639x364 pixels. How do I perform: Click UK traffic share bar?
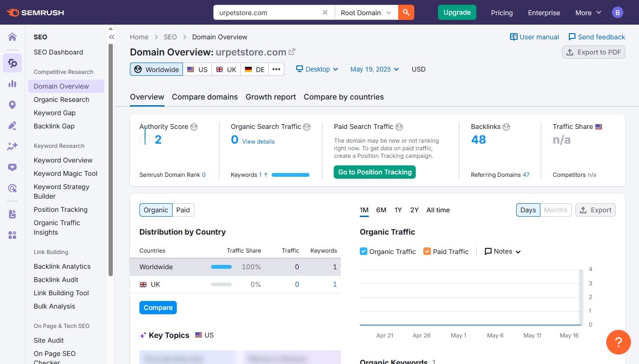(x=221, y=284)
